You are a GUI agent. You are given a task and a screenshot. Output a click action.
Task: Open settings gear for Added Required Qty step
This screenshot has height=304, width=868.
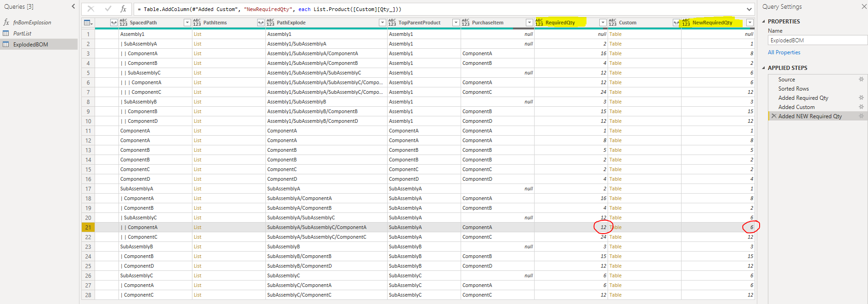pyautogui.click(x=861, y=98)
